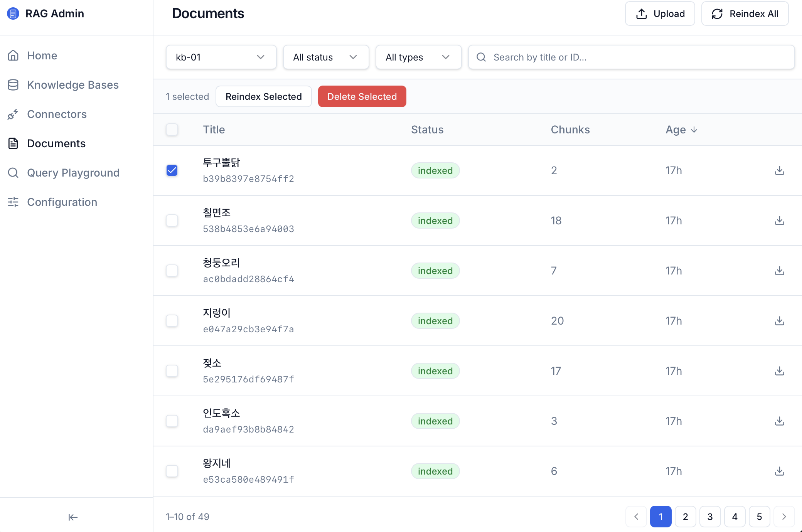The width and height of the screenshot is (802, 532).
Task: Go to next page arrow
Action: coord(784,517)
